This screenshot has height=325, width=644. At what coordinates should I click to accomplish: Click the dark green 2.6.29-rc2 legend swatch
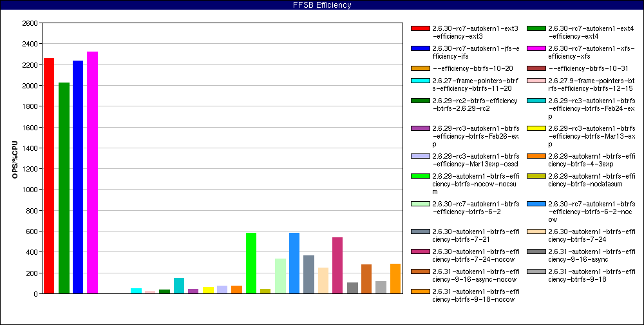click(420, 101)
